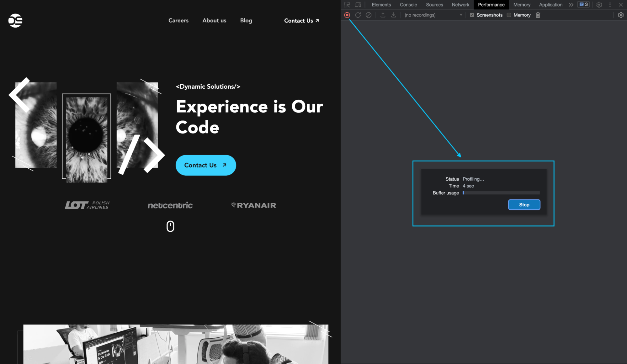Click the clear recording icon

(369, 15)
